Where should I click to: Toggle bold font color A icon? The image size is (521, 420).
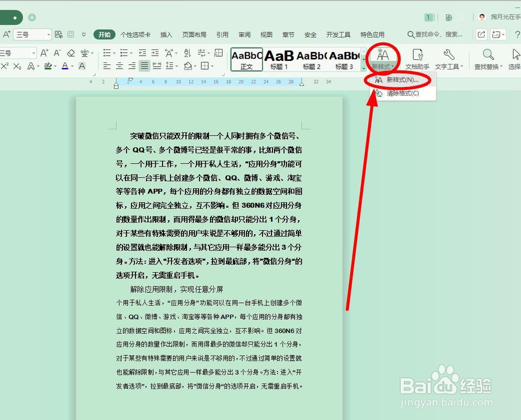click(81, 65)
